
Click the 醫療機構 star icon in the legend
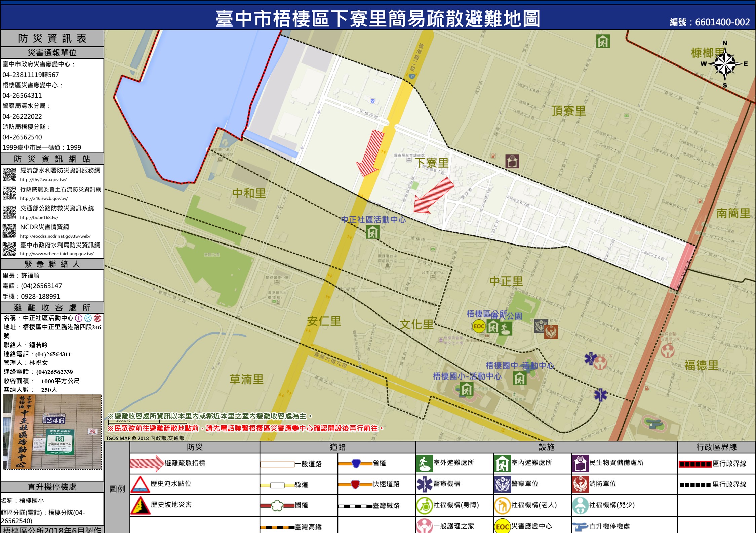point(425,484)
